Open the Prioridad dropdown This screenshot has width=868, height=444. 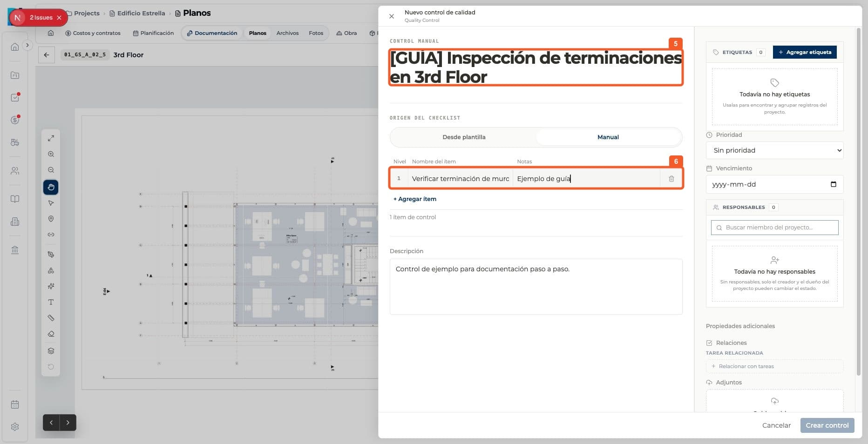[x=774, y=150]
